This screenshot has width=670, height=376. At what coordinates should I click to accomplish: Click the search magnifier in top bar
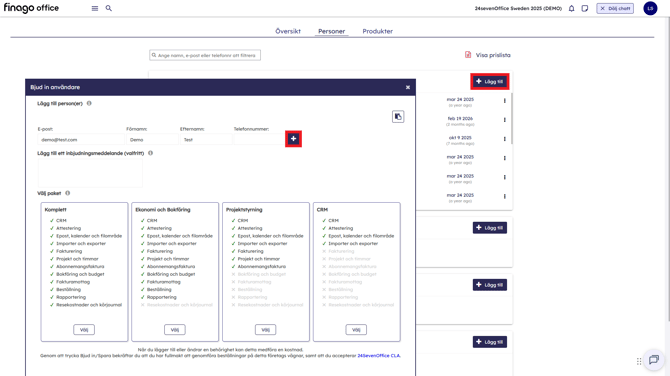[x=109, y=9]
